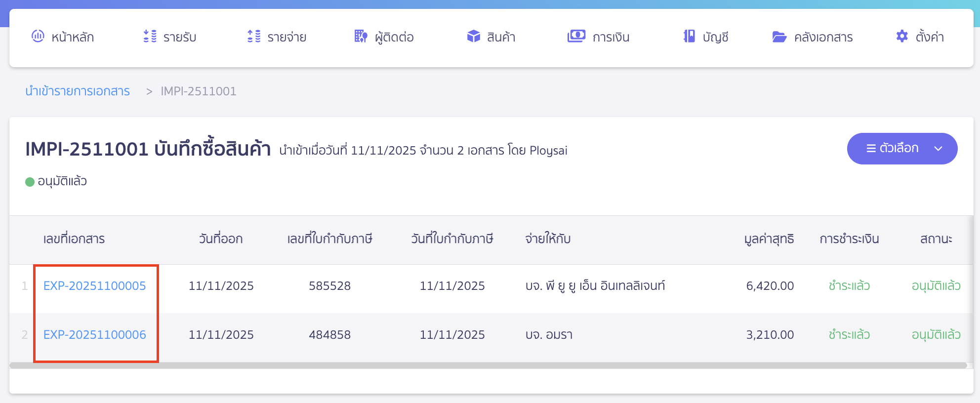
Task: Click the บัญชี accounting ledger icon
Action: (688, 37)
